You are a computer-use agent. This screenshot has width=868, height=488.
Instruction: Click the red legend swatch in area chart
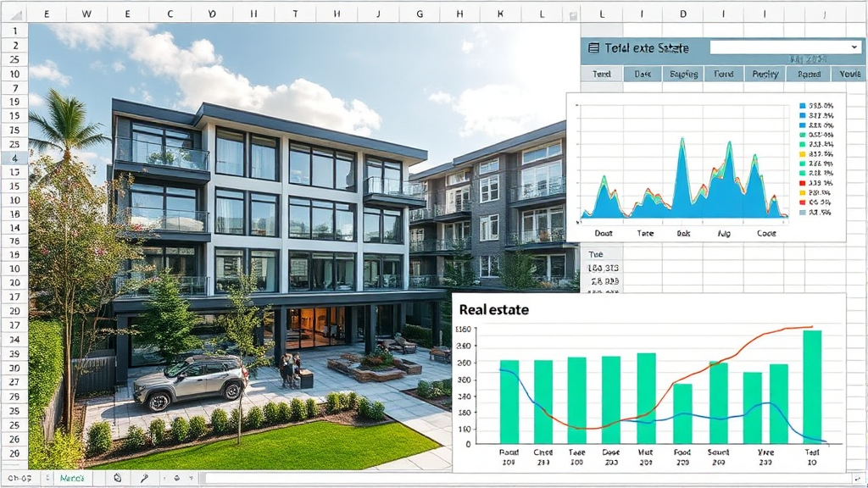(x=803, y=181)
